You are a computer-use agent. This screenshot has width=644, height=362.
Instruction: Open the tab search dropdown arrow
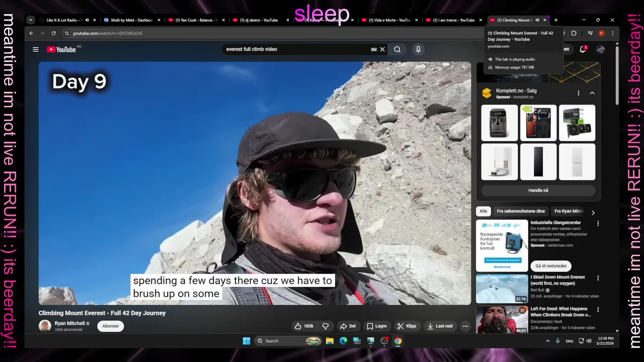[x=31, y=20]
